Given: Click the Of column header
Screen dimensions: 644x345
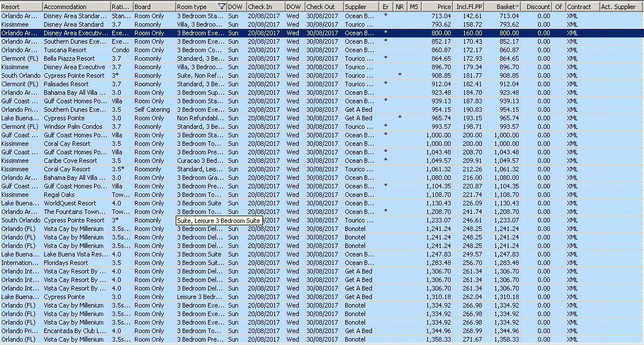Looking at the screenshot, I should (x=559, y=7).
